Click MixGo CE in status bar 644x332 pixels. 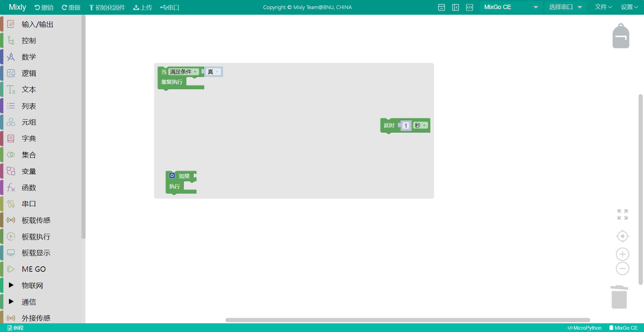(623, 328)
